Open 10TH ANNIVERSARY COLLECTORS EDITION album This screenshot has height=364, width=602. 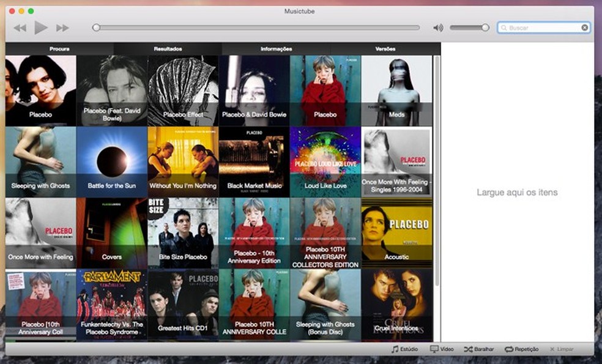point(325,233)
